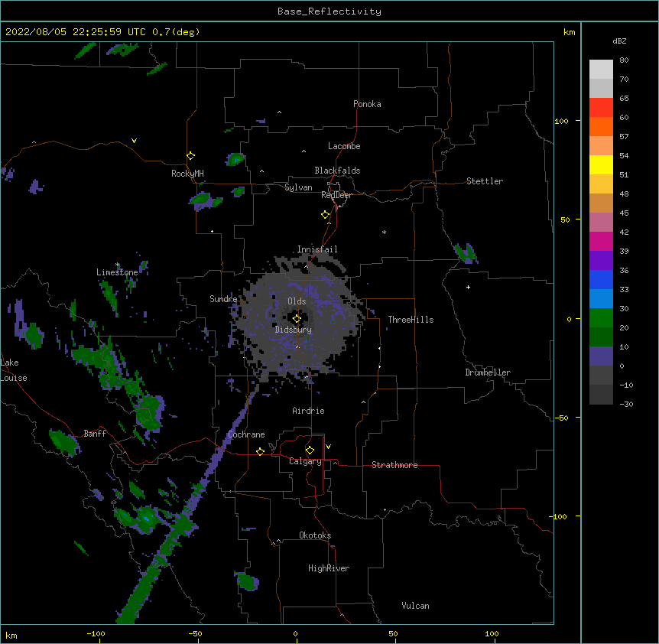Viewport: 659px width, 644px height.
Task: Click the Calgary city label
Action: coord(305,461)
